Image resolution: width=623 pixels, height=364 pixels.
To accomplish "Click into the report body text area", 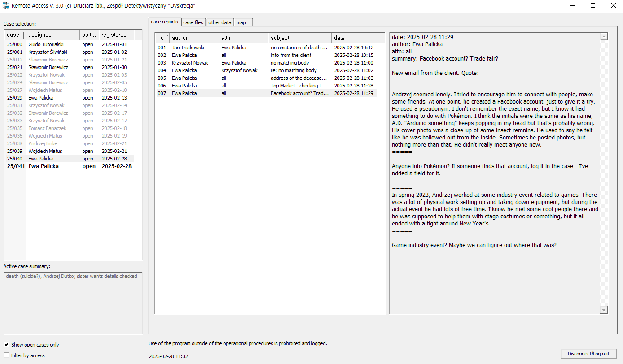I will click(495, 173).
